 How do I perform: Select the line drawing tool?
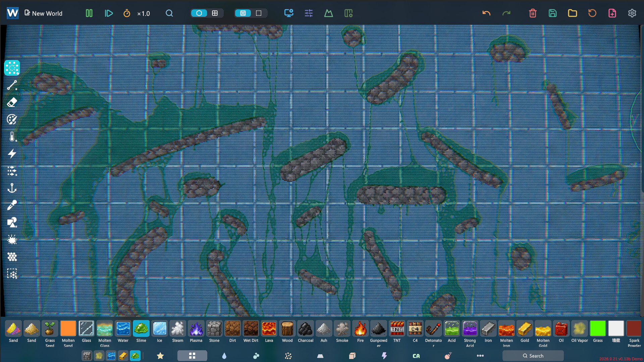(12, 85)
